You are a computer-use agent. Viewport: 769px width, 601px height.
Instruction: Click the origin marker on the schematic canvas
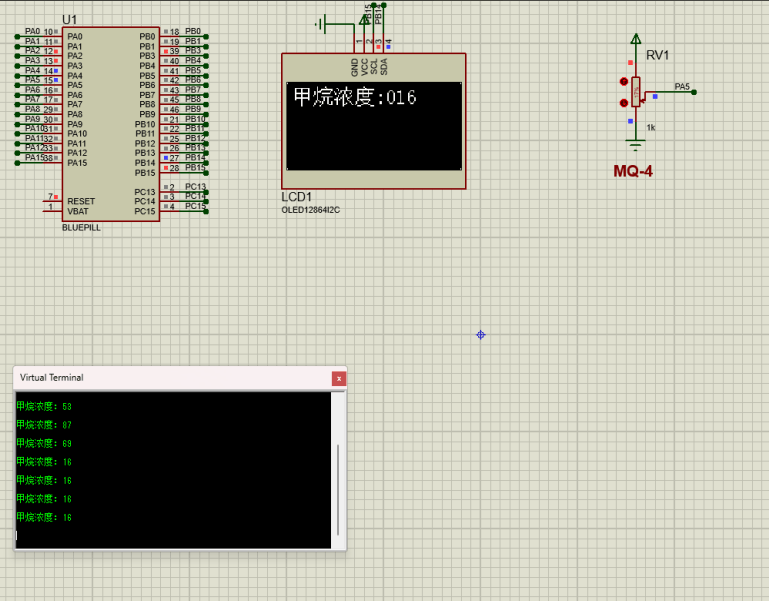click(x=481, y=334)
